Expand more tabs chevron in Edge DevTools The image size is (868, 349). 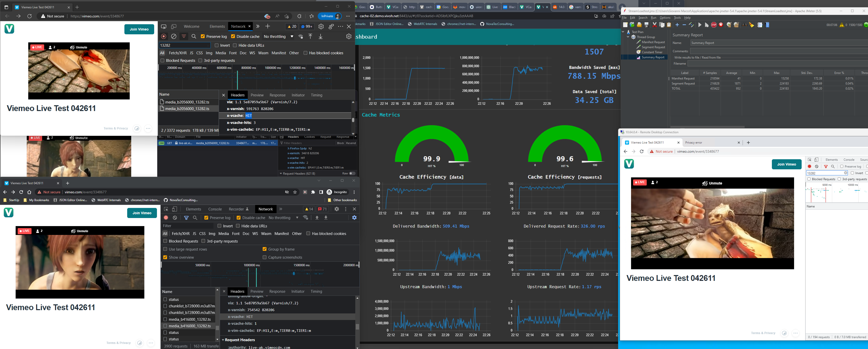click(258, 26)
